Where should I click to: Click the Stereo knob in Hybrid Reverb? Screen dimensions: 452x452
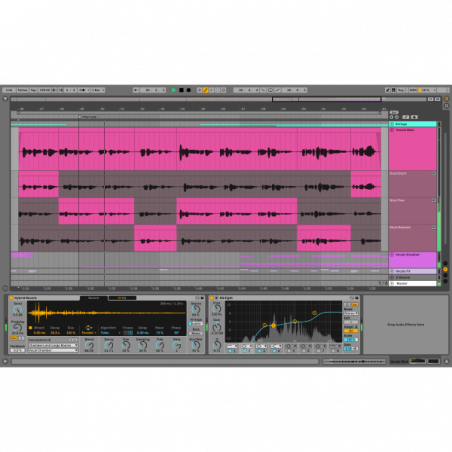196,310
